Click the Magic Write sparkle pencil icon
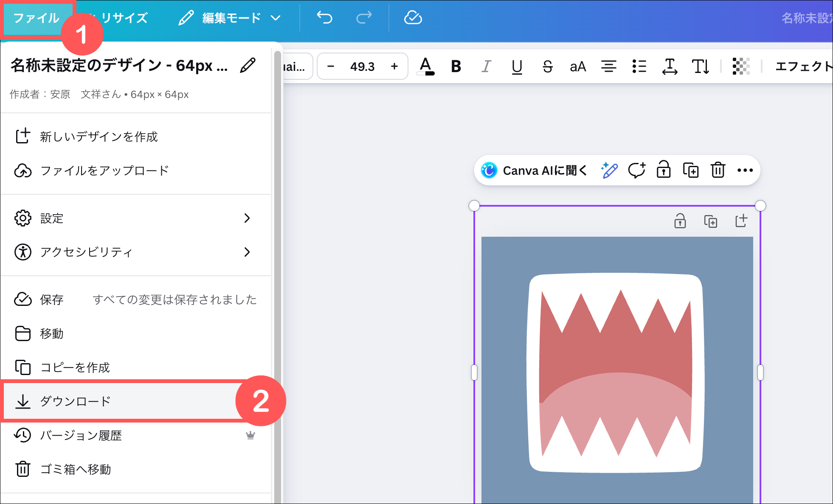833x504 pixels. (x=609, y=171)
